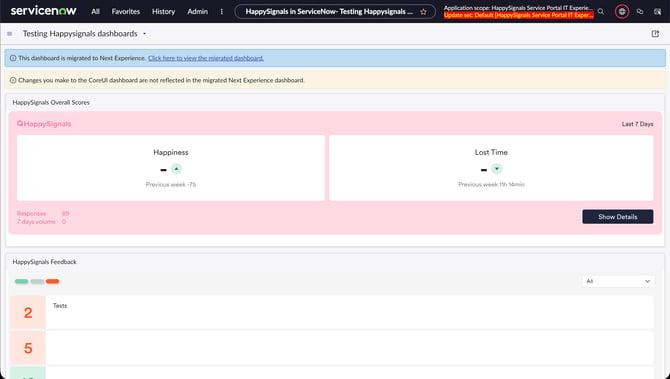Open the chat discussions icon
The image size is (670, 379).
640,12
